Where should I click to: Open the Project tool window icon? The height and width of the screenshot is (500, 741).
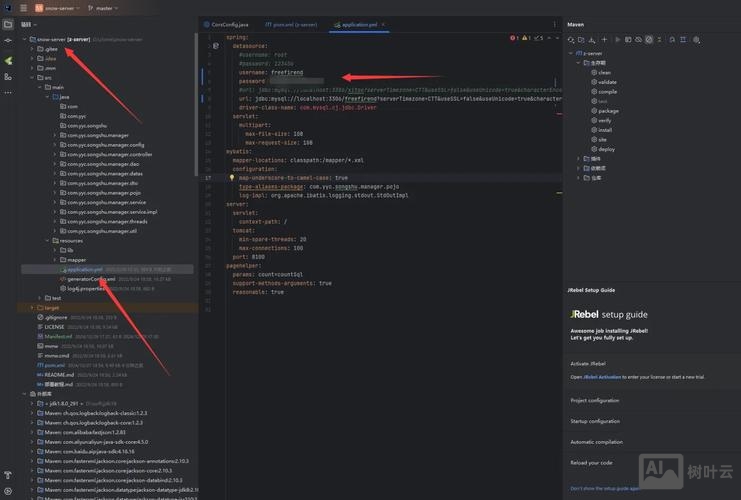tap(8, 25)
